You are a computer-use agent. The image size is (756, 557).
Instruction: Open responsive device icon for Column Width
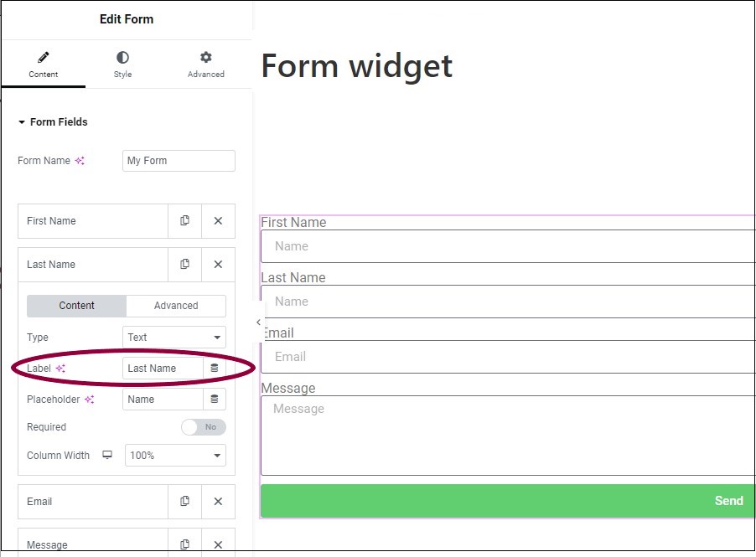[x=107, y=455]
